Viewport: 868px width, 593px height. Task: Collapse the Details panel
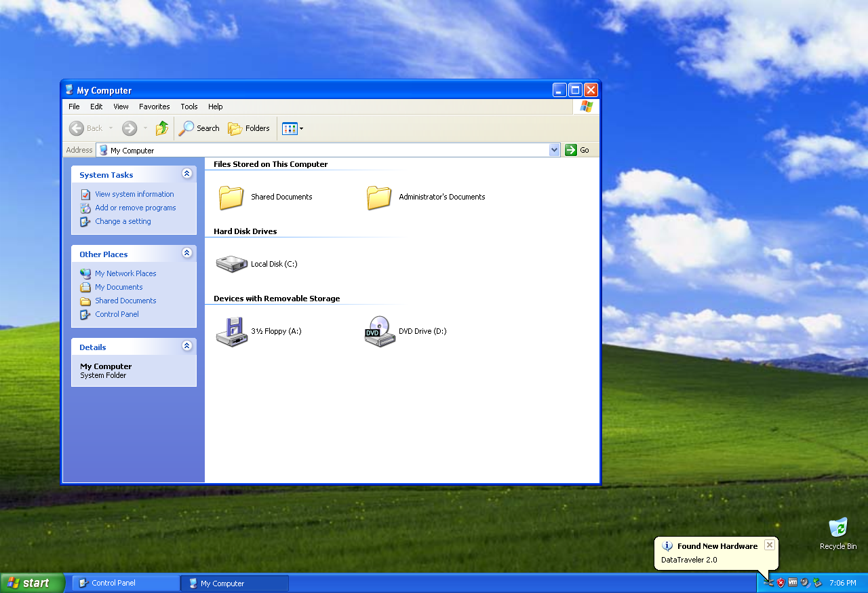tap(187, 346)
